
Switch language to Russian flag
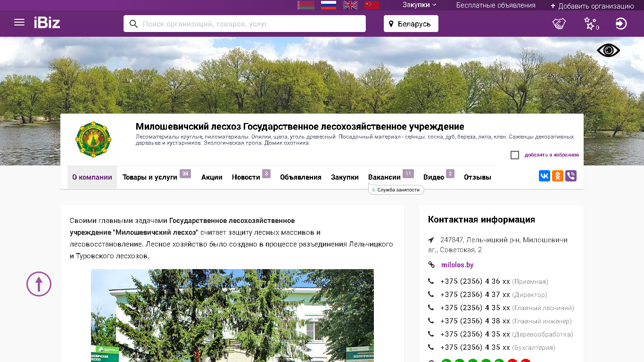tap(328, 5)
